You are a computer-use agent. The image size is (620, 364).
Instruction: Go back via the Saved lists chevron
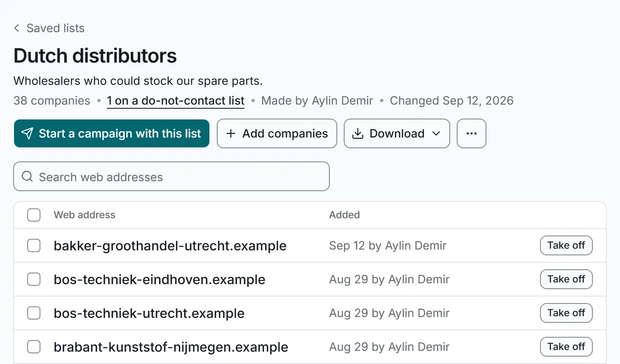click(16, 28)
